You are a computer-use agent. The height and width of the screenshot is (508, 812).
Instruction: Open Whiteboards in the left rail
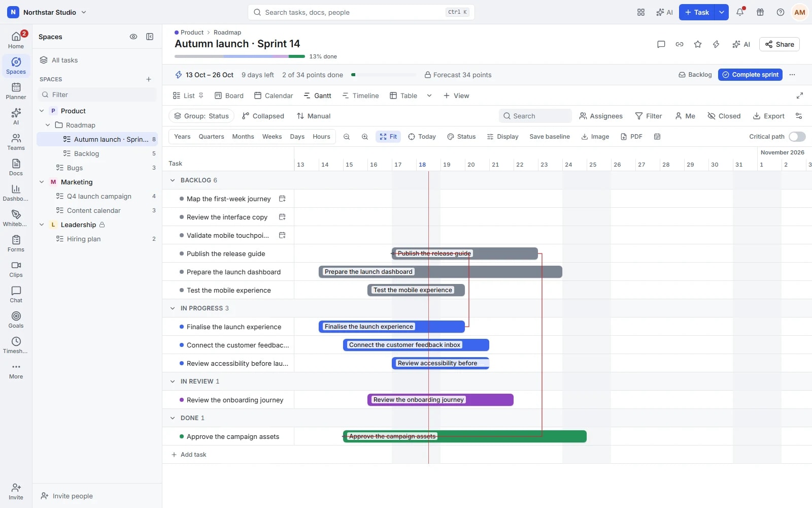click(x=16, y=218)
